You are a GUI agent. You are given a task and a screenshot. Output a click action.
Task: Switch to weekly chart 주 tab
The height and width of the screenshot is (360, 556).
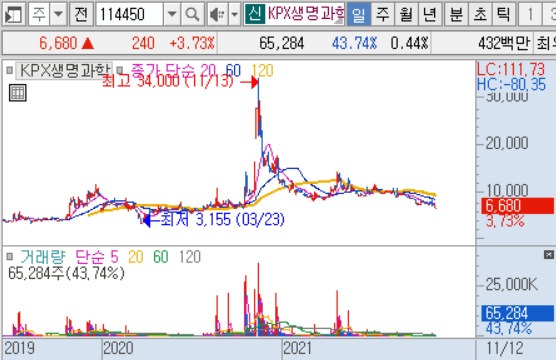pos(382,15)
